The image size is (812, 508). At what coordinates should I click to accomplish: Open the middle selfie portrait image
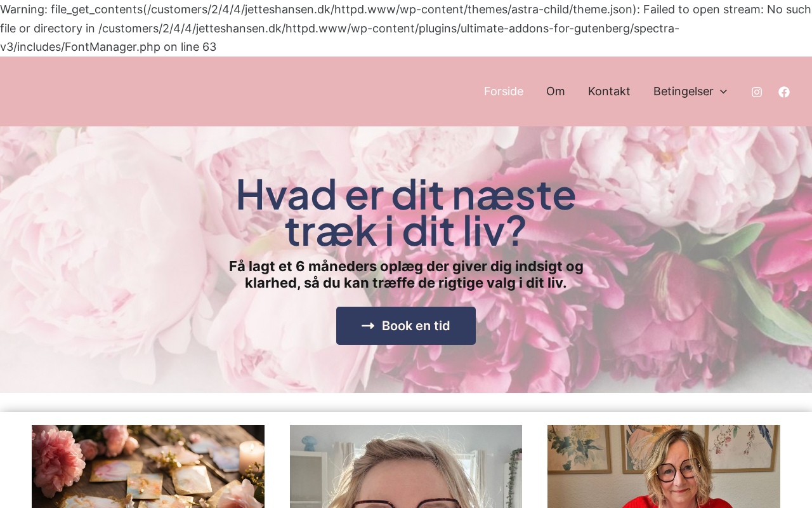pos(406,466)
